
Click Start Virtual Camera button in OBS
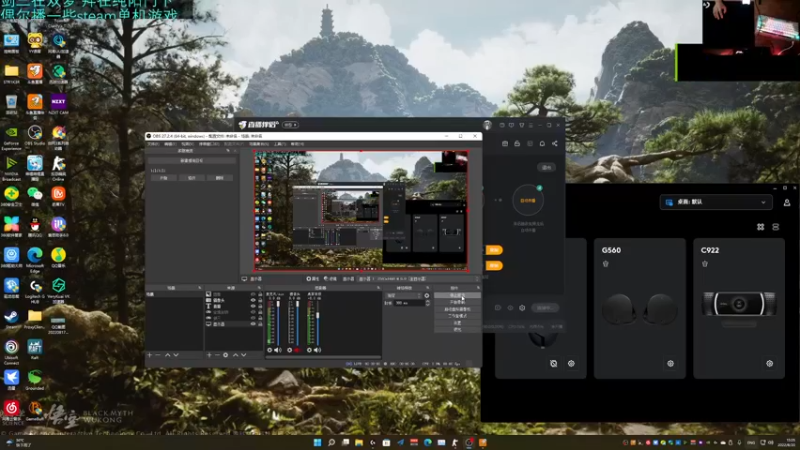click(457, 309)
